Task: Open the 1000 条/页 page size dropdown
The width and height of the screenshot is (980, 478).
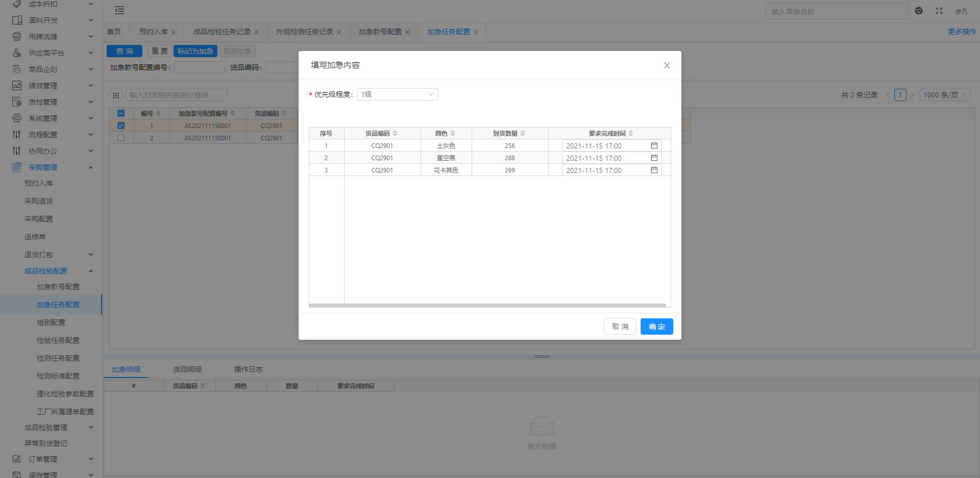Action: click(x=945, y=95)
